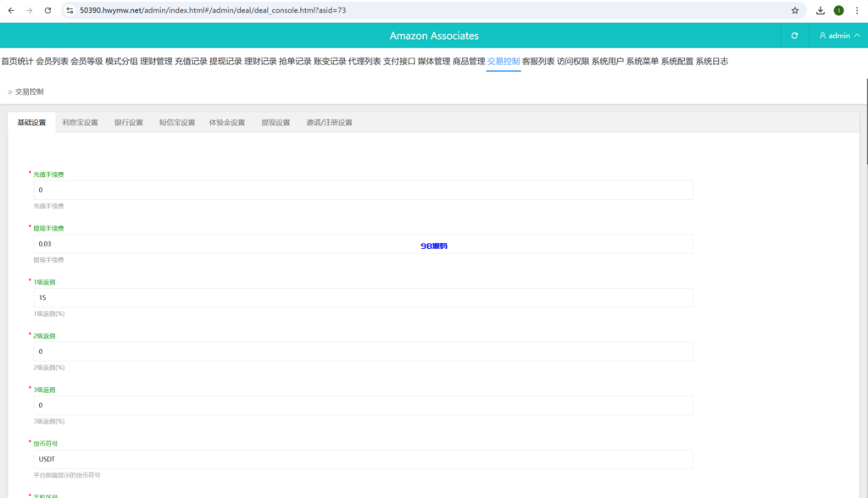
Task: Switch to the 银行设置 tab
Action: point(129,123)
